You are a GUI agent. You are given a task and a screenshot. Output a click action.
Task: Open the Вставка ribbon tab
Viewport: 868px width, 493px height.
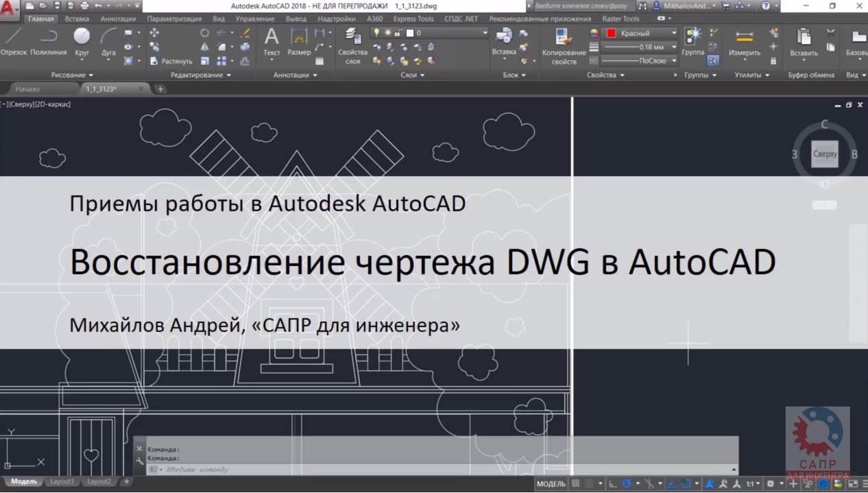click(77, 19)
